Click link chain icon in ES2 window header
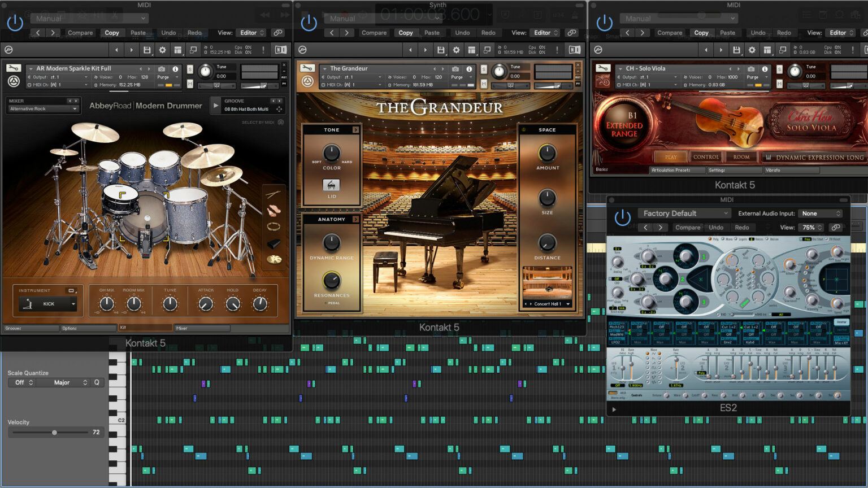Screen dimensions: 868x488 [836, 228]
